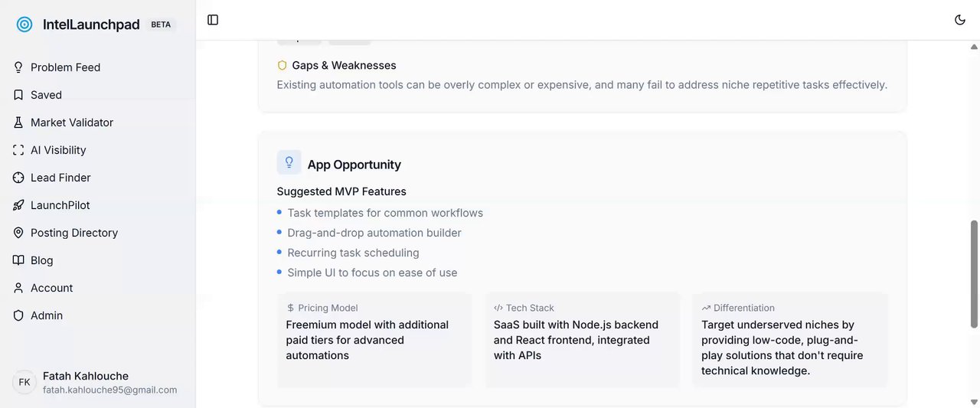
Task: Open Problem Feed lightbulb icon
Action: click(18, 67)
